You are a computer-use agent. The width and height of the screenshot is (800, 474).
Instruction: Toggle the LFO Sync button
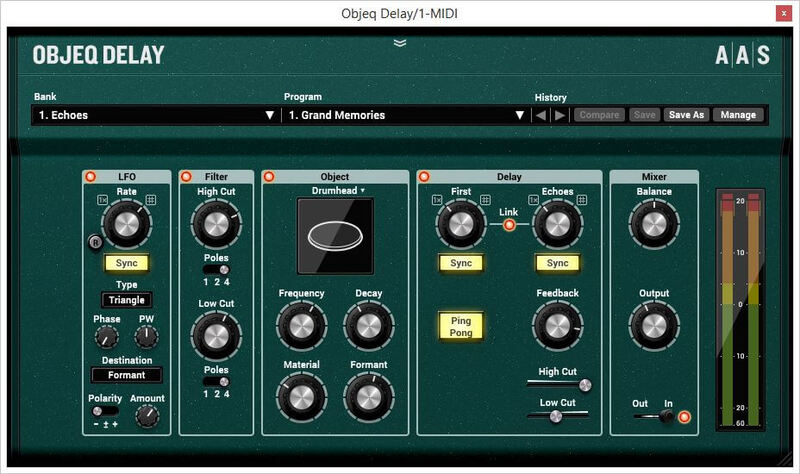pos(127,263)
